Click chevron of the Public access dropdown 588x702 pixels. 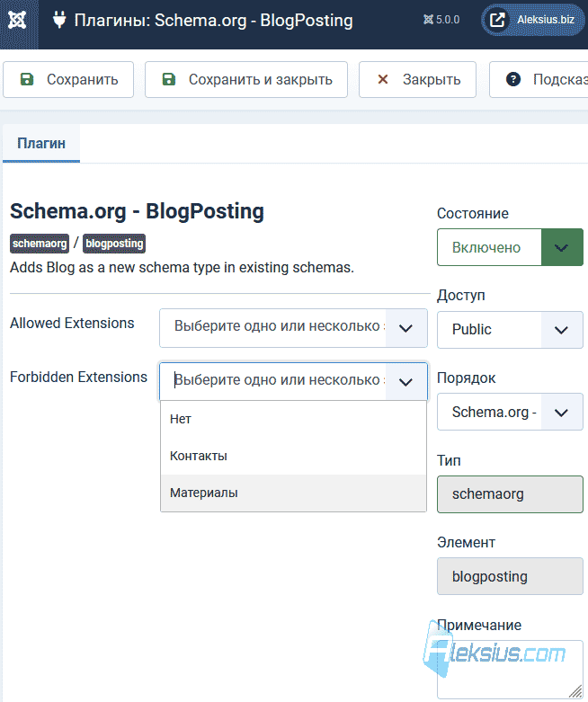coord(562,330)
